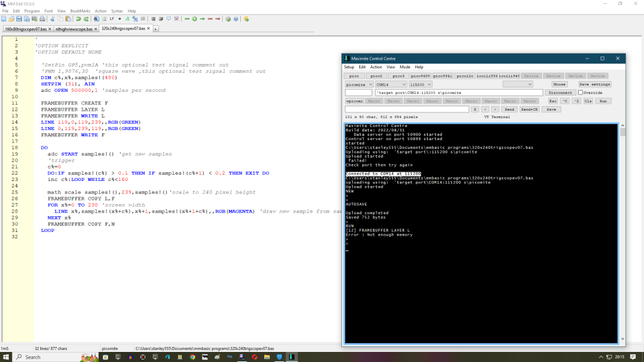Screen dimensions: 644x362
Task: Open the Windows Start menu
Action: coord(6,356)
